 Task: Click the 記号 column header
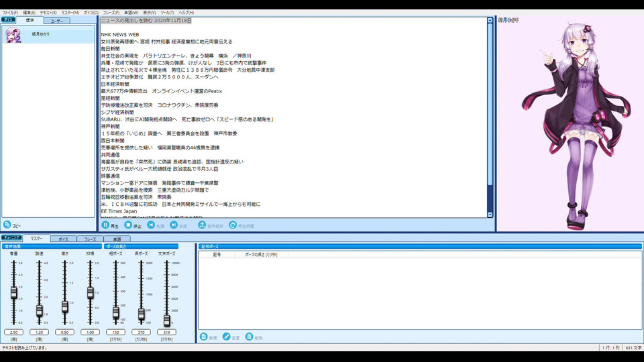coord(217,255)
